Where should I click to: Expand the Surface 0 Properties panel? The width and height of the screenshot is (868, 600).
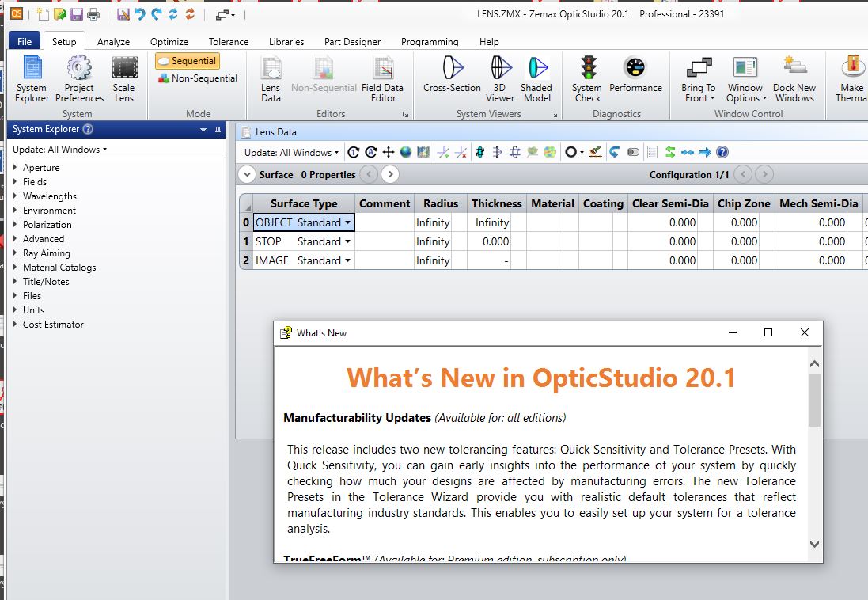(246, 174)
